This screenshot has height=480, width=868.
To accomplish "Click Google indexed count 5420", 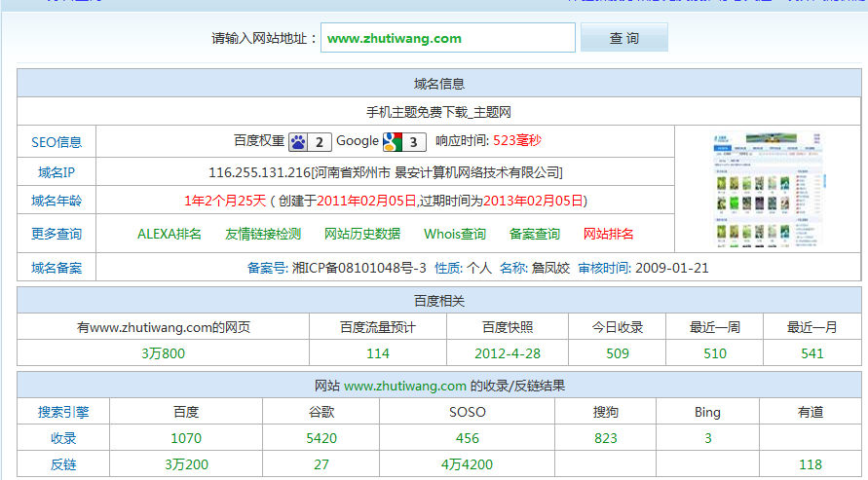I will coord(321,438).
